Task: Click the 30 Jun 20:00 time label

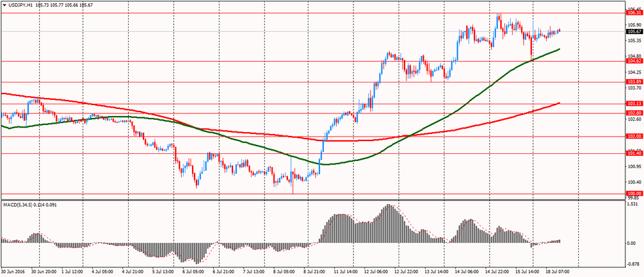Action: pos(44,272)
